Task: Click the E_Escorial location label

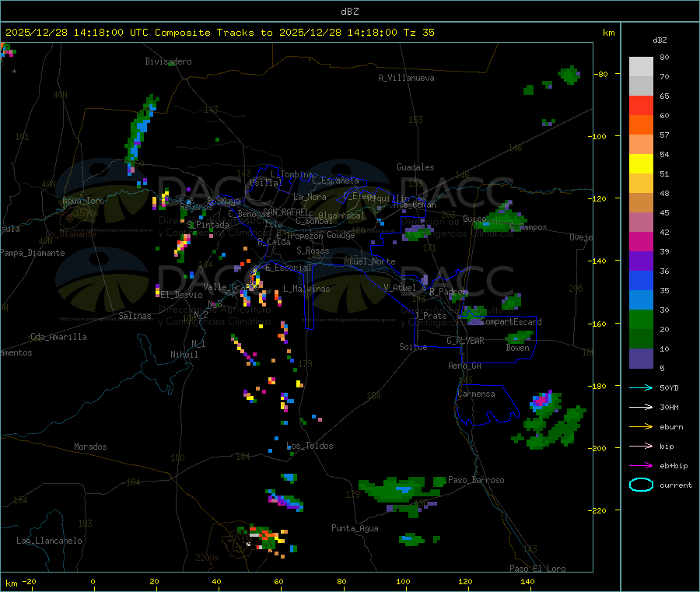Action: pyautogui.click(x=289, y=268)
